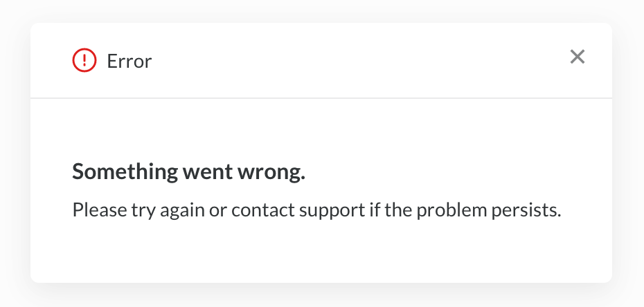
Task: Click the blank dialog area below the message
Action: click(321, 252)
